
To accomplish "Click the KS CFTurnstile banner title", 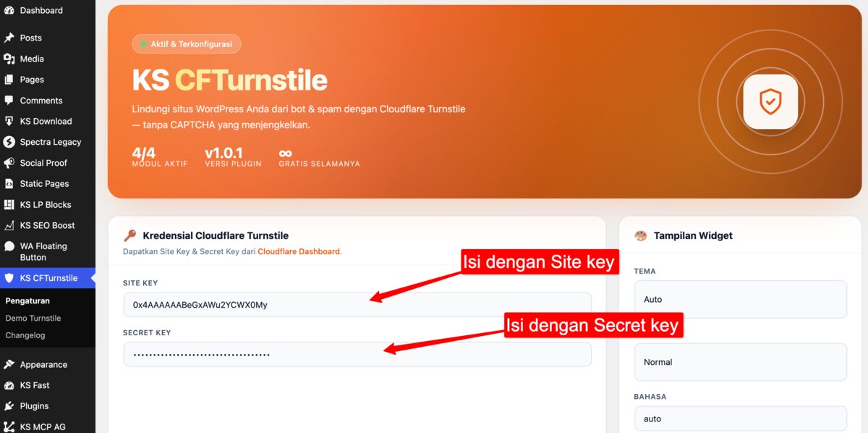I will (x=230, y=80).
